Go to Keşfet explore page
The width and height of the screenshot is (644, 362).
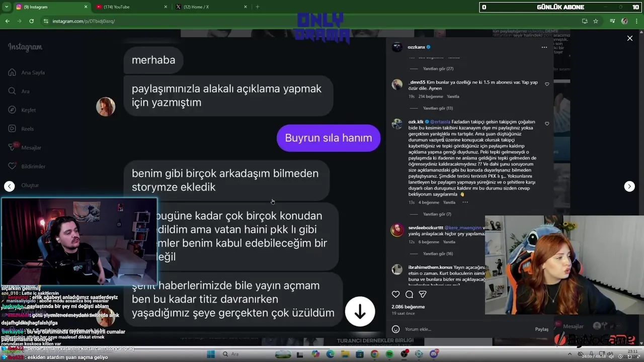(22, 110)
